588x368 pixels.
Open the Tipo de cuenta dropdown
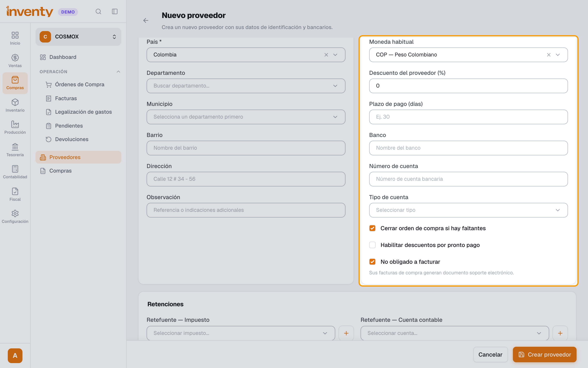click(x=468, y=210)
